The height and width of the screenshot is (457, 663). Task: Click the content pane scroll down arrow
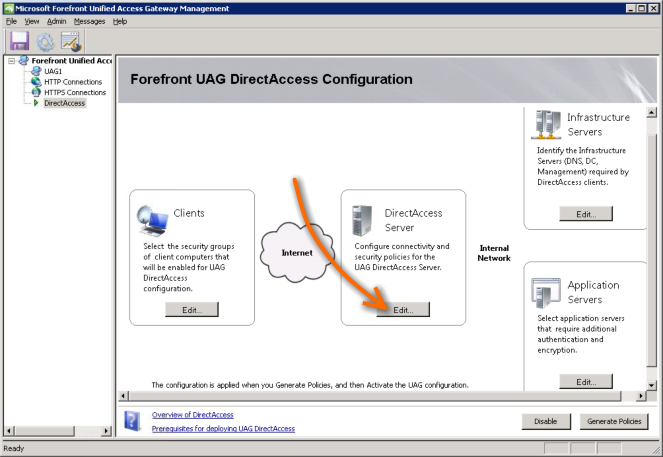[652, 385]
